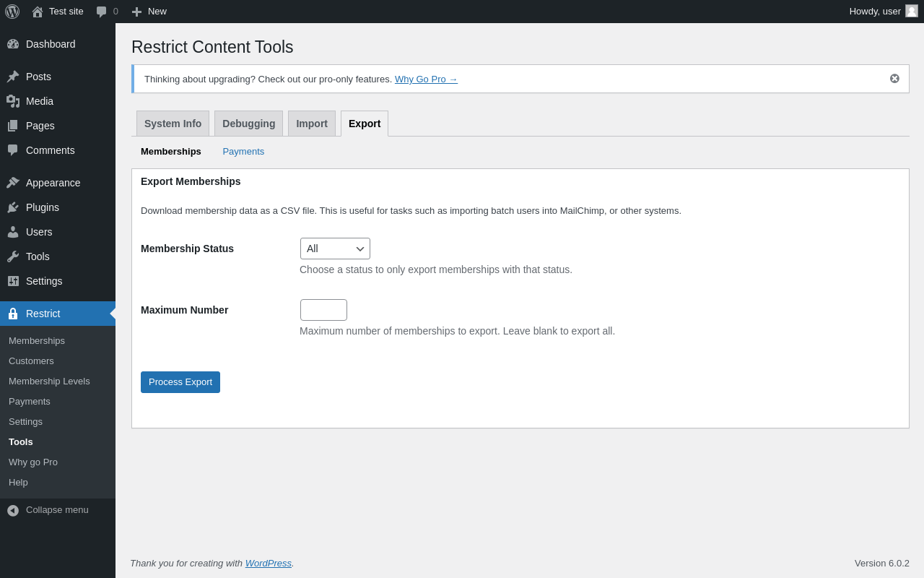The width and height of the screenshot is (924, 578).
Task: Open the Media library icon
Action: click(13, 101)
